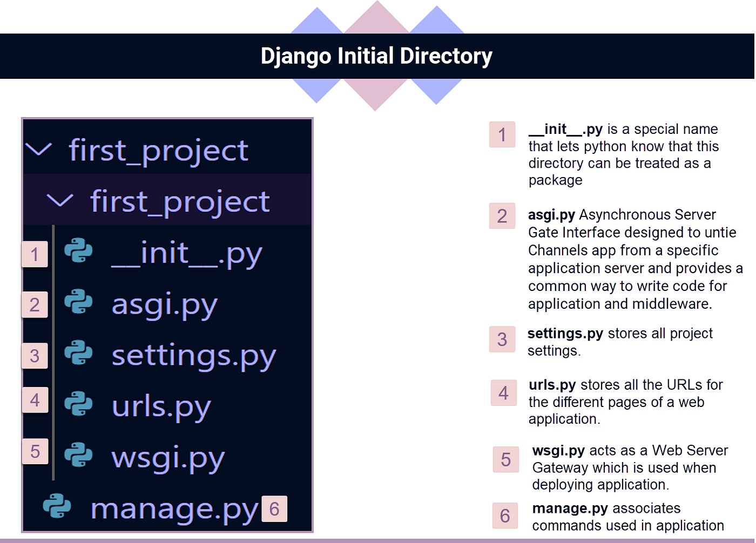The image size is (756, 543).
Task: Click the Django Initial Directory title banner
Action: point(377,56)
